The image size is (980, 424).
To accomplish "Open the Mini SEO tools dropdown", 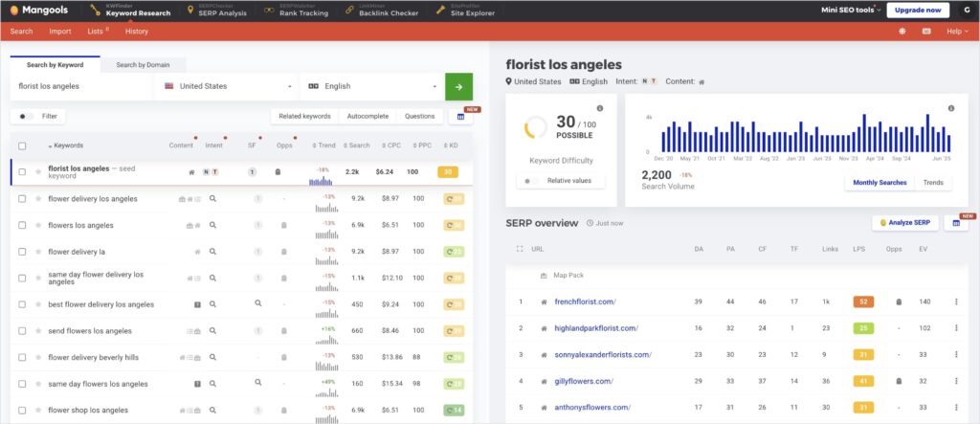I will click(x=851, y=10).
